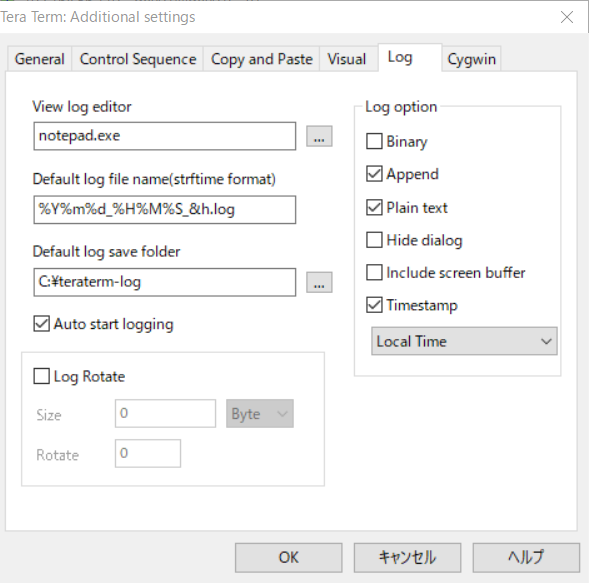Viewport: 589px width, 583px height.
Task: Open the Byte size unit dropdown
Action: click(260, 414)
